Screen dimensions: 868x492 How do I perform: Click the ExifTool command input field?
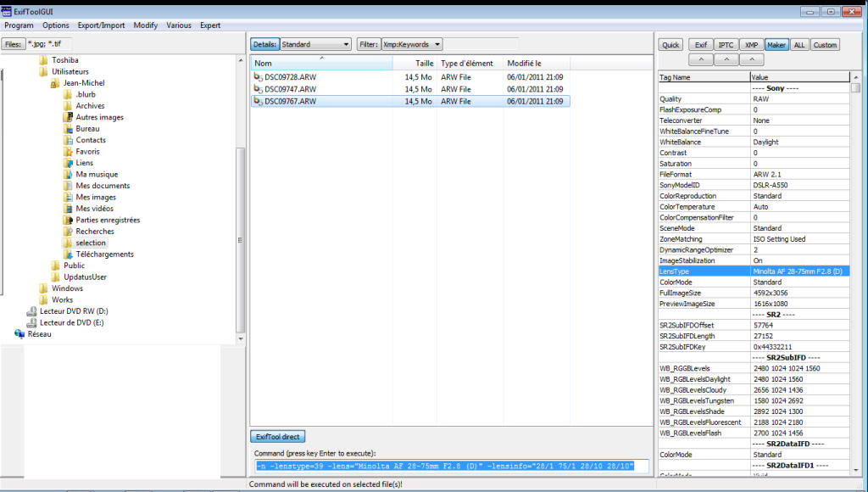(452, 466)
